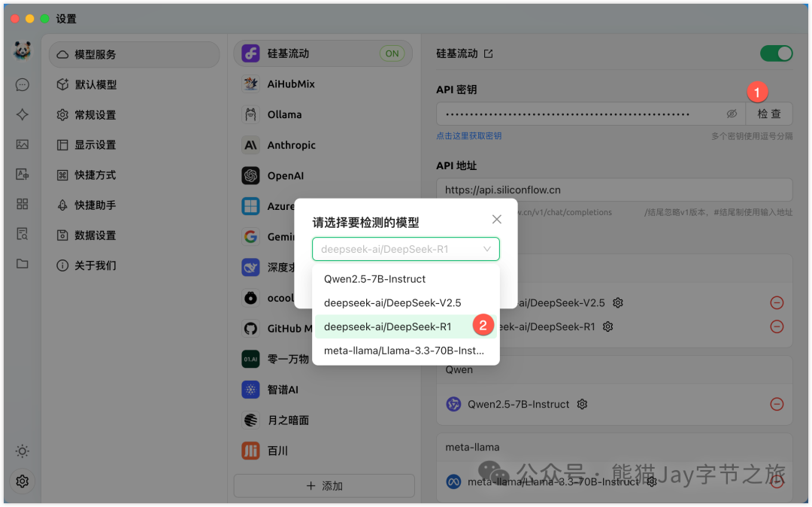Click the 智谱AI provider logo
Viewport: 812px width, 507px height.
pos(250,390)
